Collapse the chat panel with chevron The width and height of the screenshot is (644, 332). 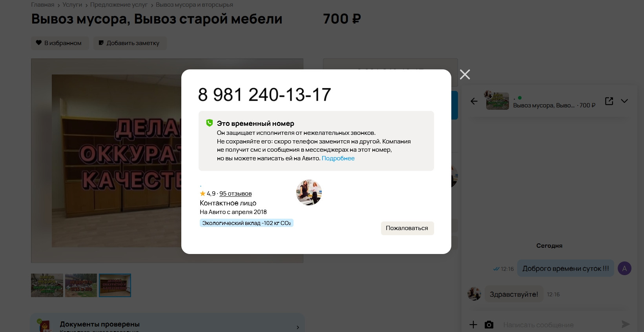pyautogui.click(x=624, y=101)
